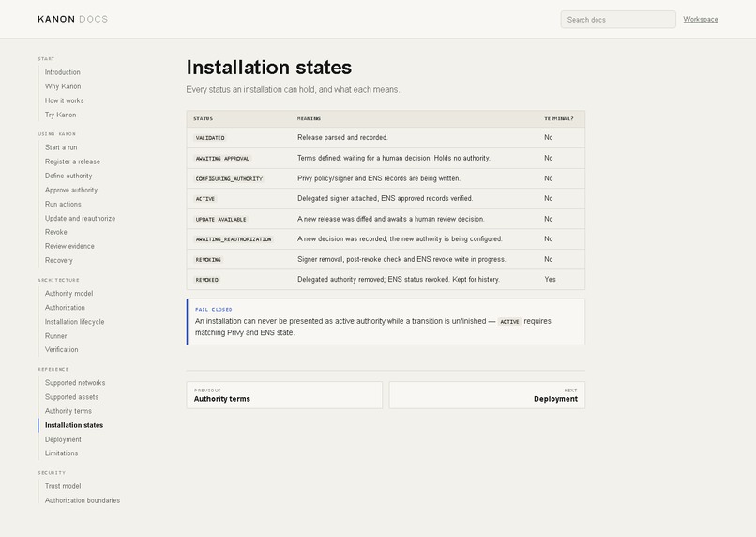Click the STATUS column header
This screenshot has height=537, width=756.
203,118
